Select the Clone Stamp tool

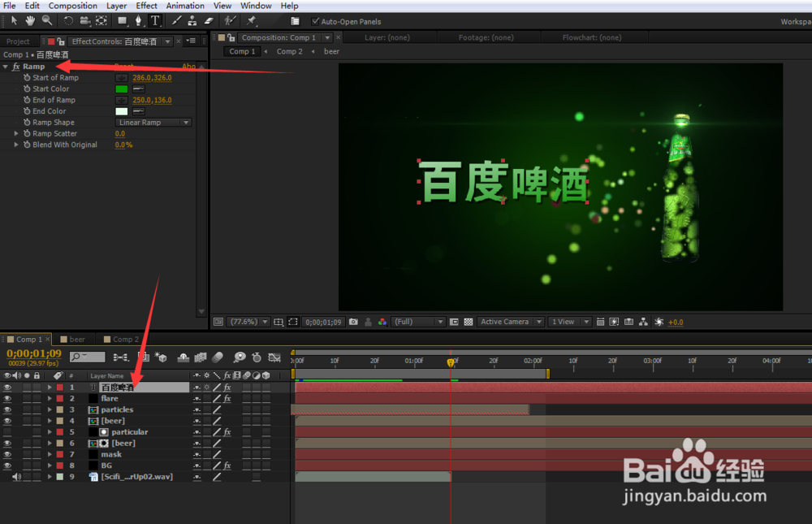[x=192, y=21]
